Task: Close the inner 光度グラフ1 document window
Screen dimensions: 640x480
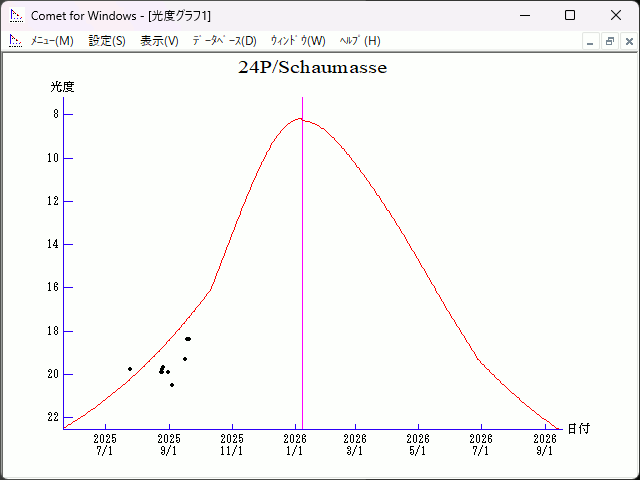Action: coord(628,41)
